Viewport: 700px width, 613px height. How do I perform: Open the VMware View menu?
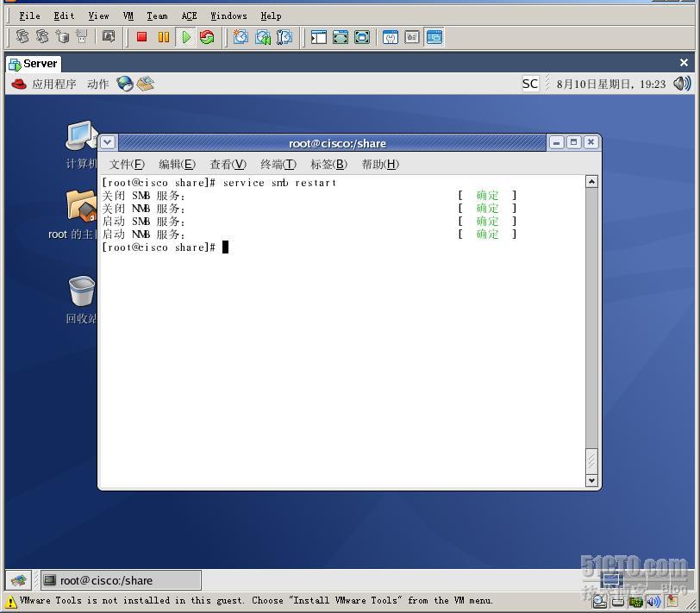pyautogui.click(x=98, y=16)
